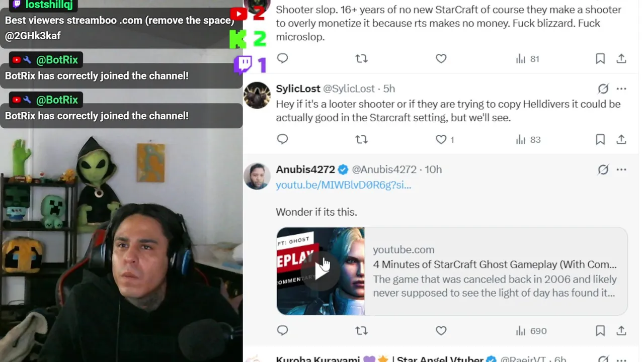Click Grok icon on Anubis4272's tweet

[603, 169]
